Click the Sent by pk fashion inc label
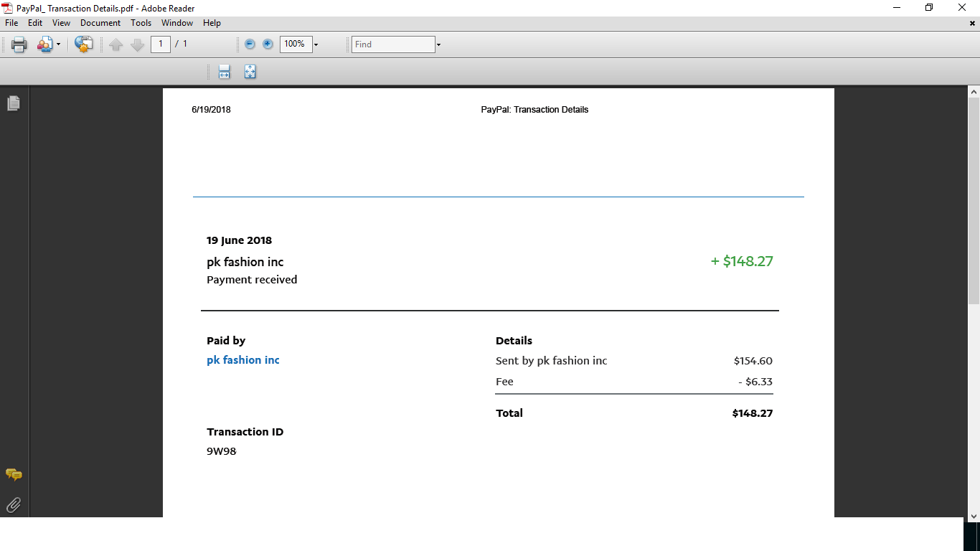 pos(552,361)
